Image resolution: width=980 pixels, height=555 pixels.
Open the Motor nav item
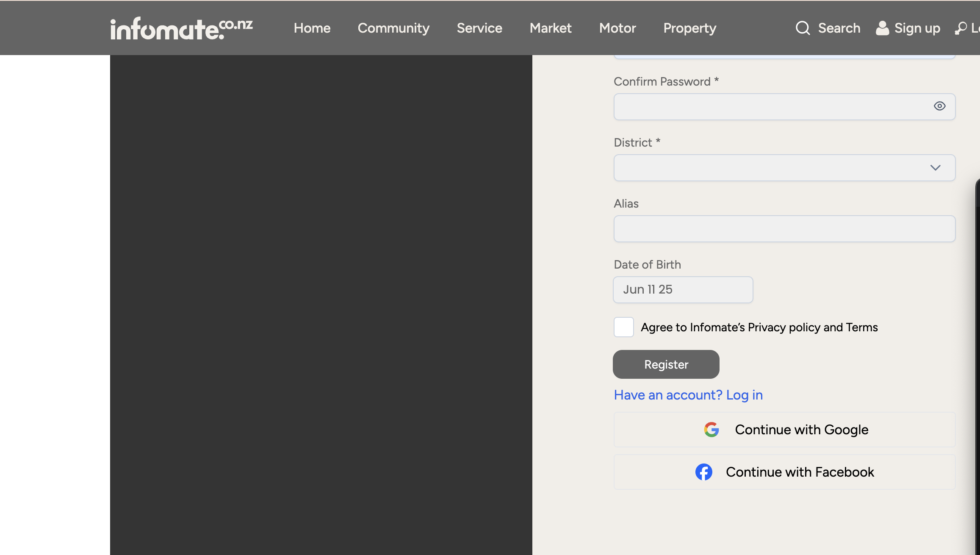pyautogui.click(x=617, y=28)
